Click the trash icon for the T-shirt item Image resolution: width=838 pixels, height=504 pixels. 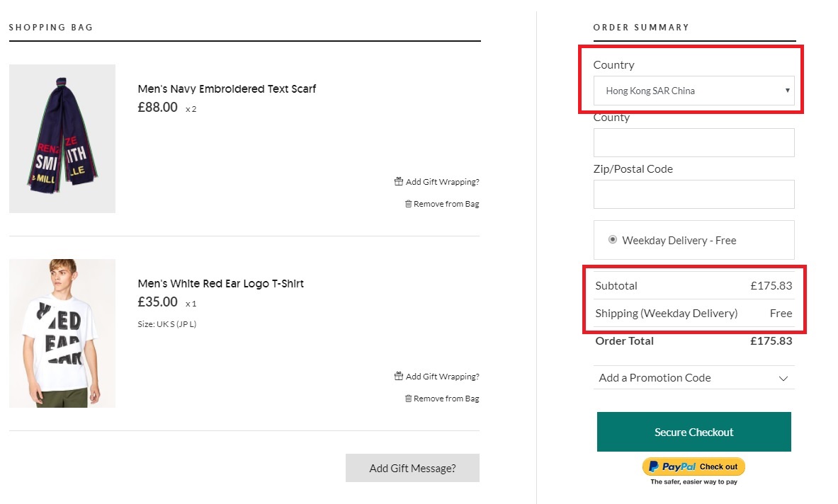[x=408, y=399]
